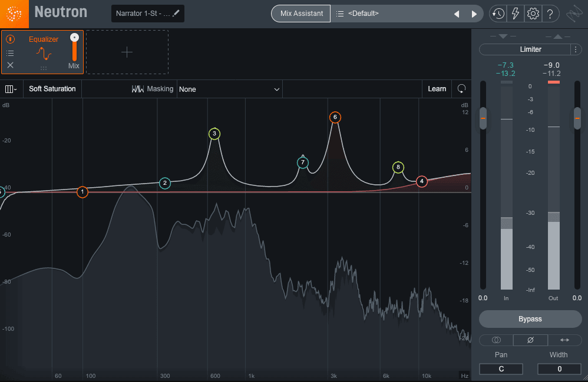588x382 pixels.
Task: Click the input gain value 0.0
Action: coord(483,298)
